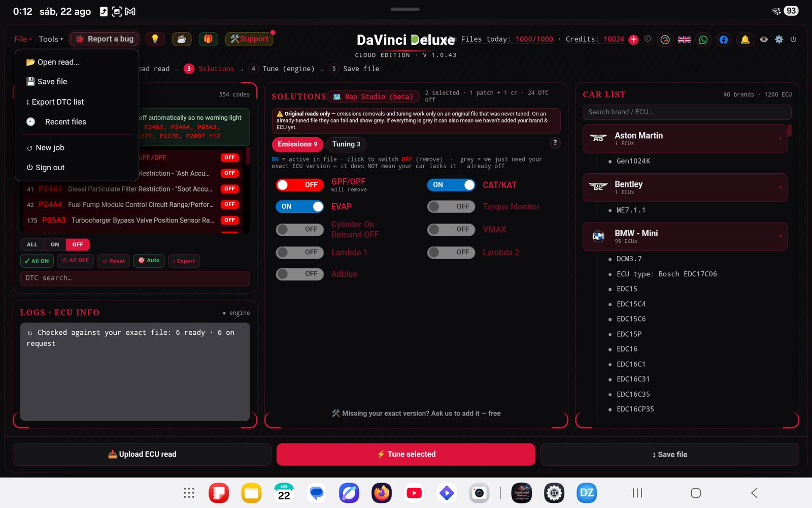
Task: Click the Report a bug button
Action: click(105, 39)
